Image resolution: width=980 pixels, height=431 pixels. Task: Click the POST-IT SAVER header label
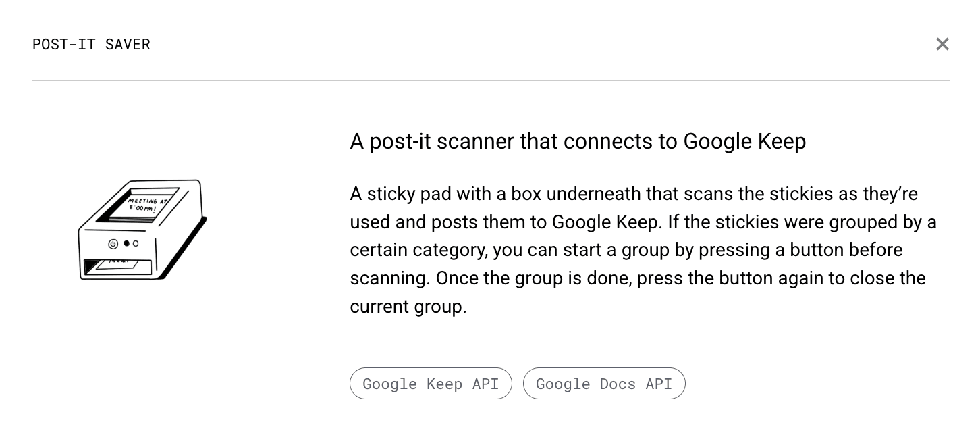pos(91,44)
